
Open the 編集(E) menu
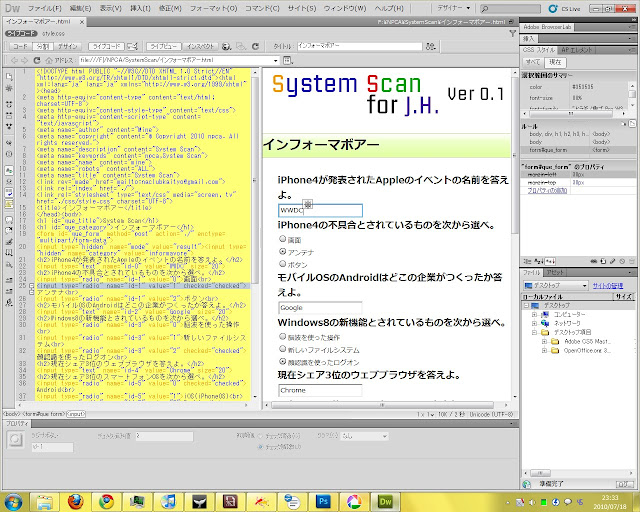pos(80,8)
